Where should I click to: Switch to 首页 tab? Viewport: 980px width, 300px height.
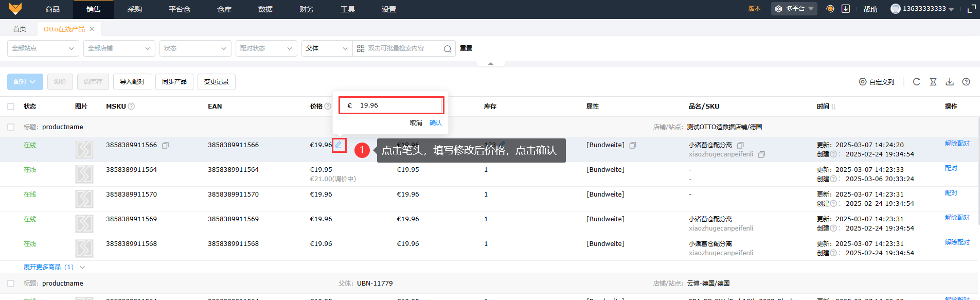20,29
